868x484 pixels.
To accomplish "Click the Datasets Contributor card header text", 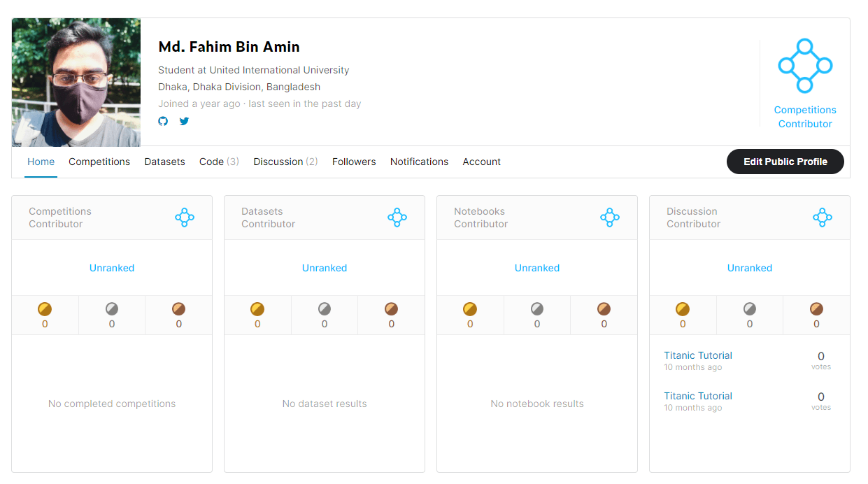I will pyautogui.click(x=269, y=218).
